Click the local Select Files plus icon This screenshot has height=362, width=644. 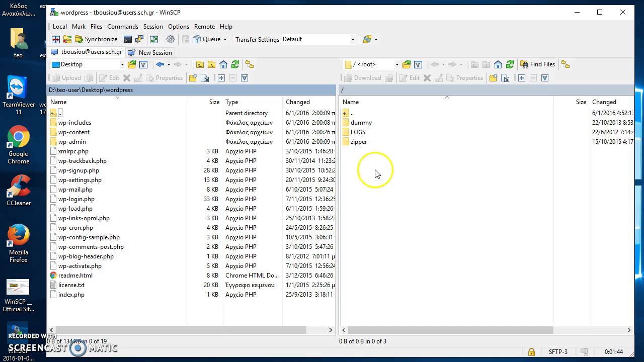tap(221, 78)
